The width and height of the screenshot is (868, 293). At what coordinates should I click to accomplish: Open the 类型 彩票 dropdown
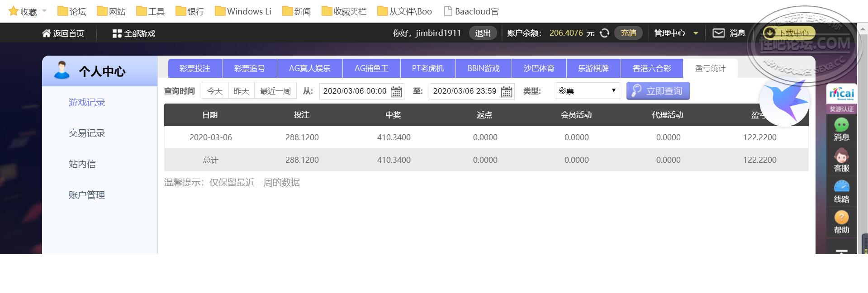[x=588, y=91]
